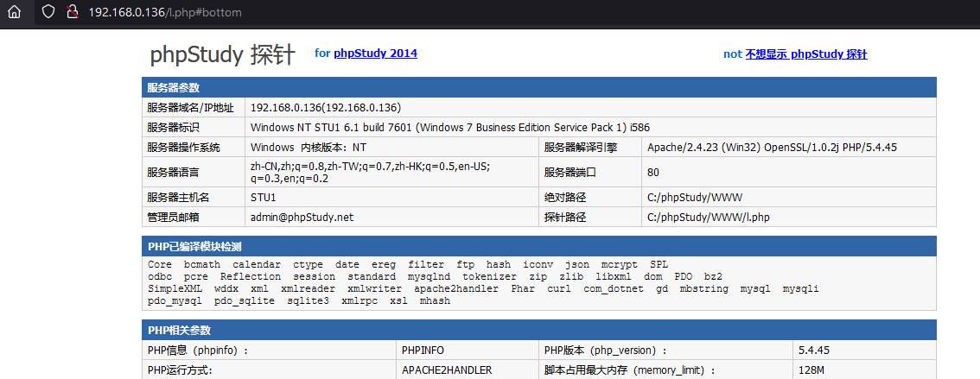Image resolution: width=980 pixels, height=379 pixels.
Task: Click the mhash module name
Action: coord(435,301)
